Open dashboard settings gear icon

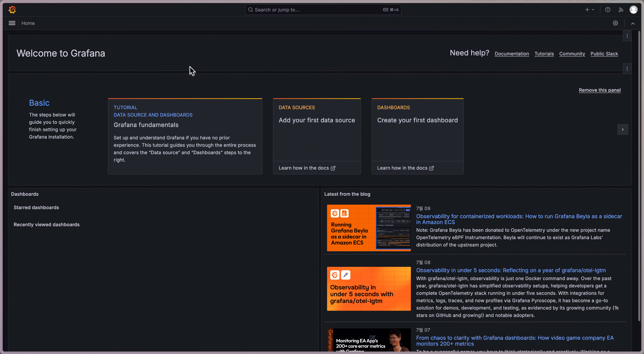[x=615, y=23]
